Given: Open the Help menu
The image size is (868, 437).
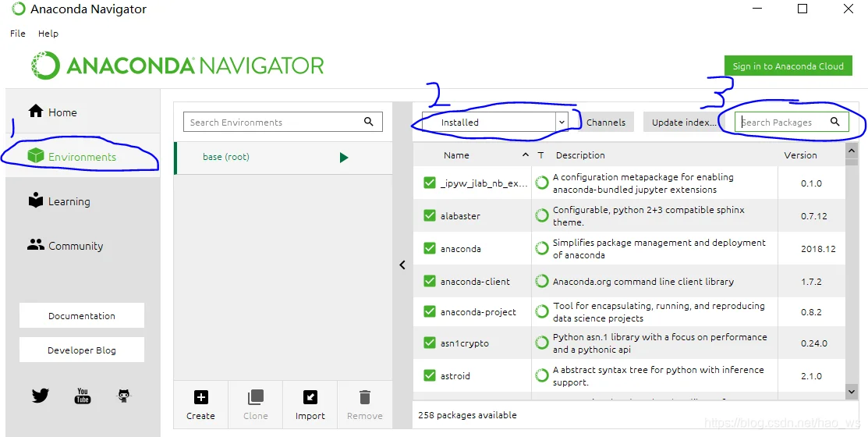Looking at the screenshot, I should click(48, 34).
